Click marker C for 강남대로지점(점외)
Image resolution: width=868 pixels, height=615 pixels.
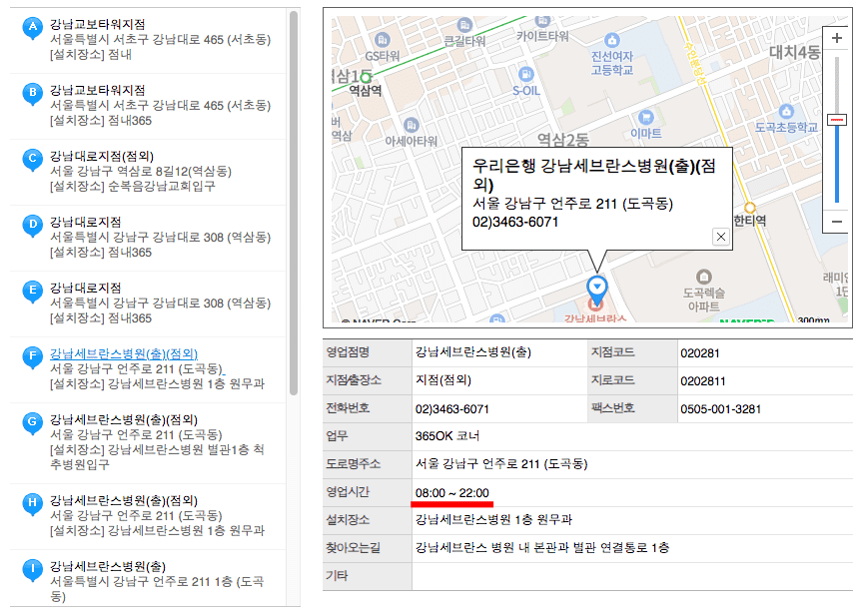click(x=32, y=159)
